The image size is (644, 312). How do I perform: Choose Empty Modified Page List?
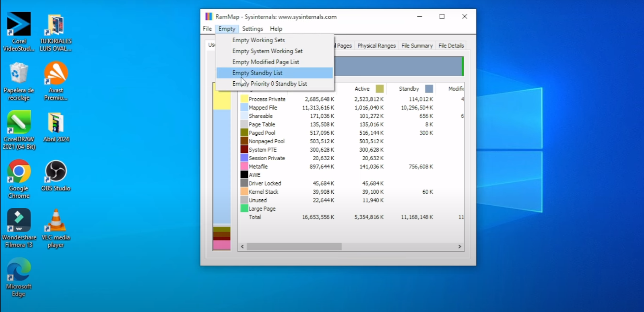(275, 62)
